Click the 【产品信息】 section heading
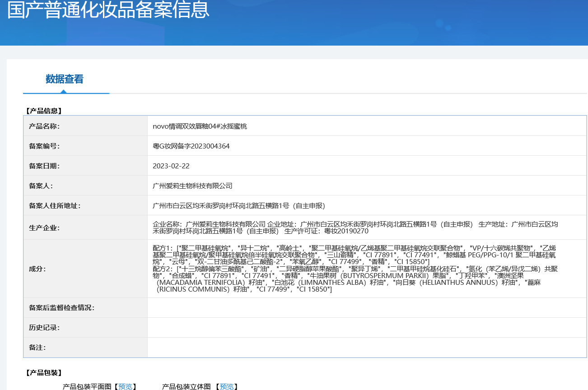The width and height of the screenshot is (588, 390). point(43,111)
